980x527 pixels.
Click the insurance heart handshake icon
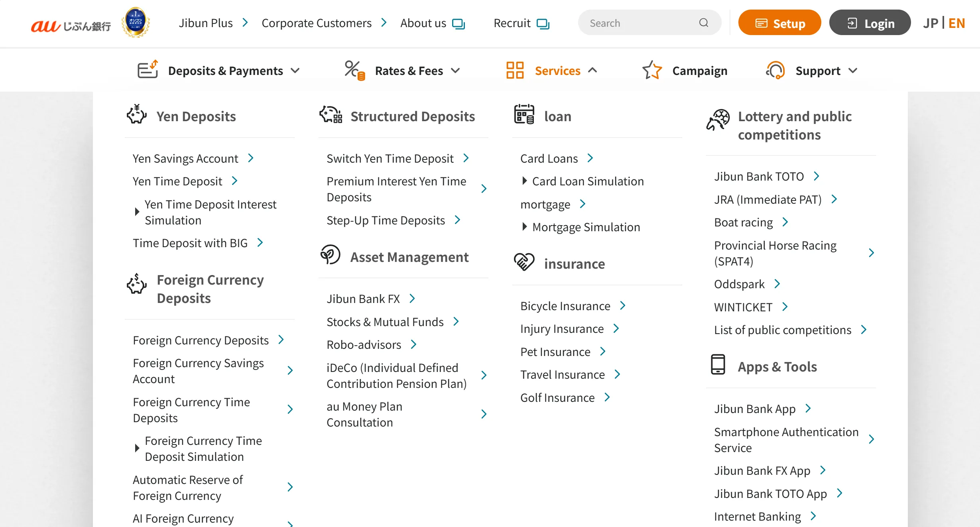pos(524,262)
